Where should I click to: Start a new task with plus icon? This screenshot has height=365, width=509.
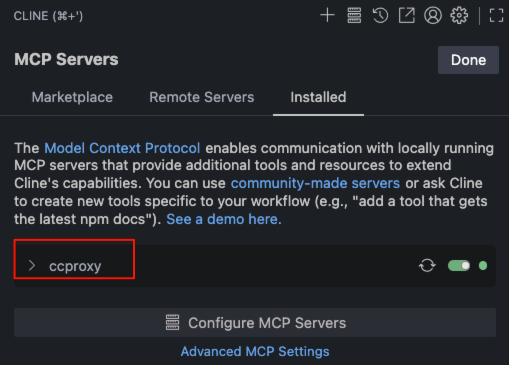(x=327, y=15)
